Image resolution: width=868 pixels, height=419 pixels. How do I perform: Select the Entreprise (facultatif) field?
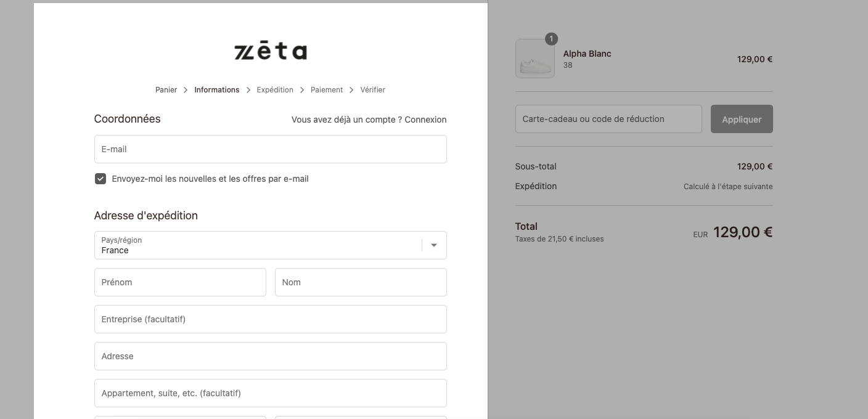[x=271, y=319]
